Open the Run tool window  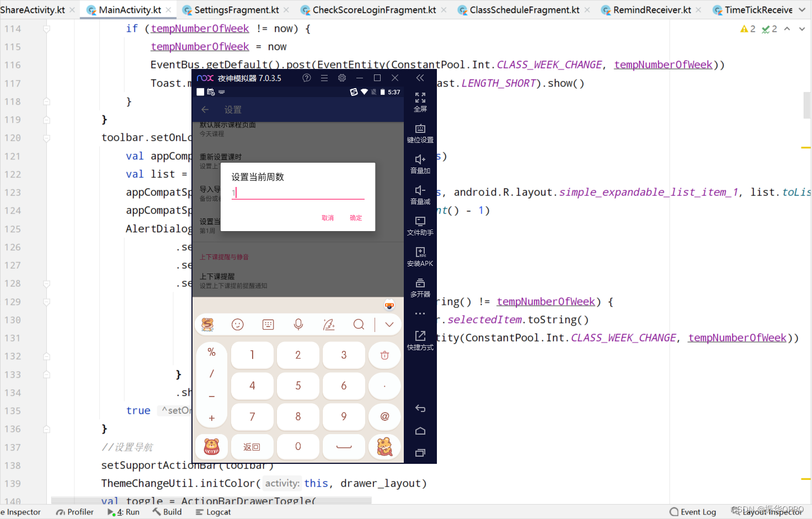(x=124, y=512)
